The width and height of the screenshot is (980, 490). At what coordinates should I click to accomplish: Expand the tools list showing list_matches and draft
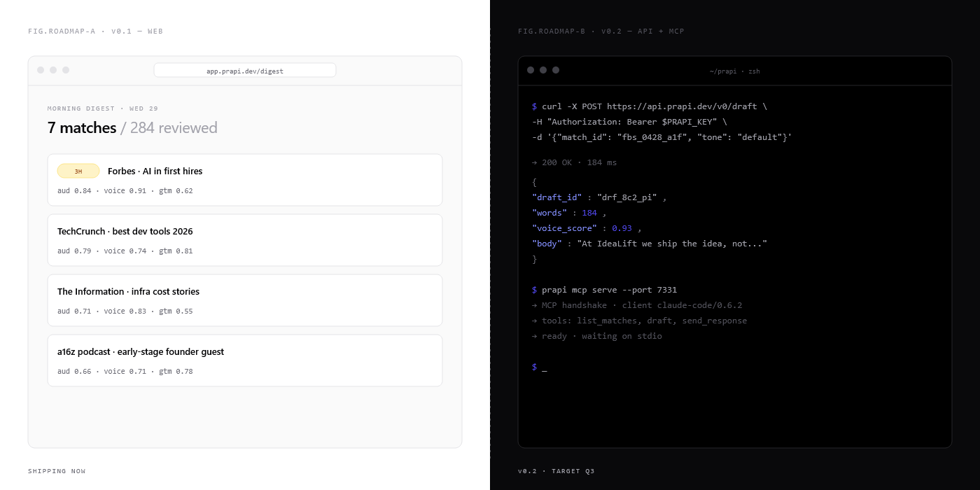point(643,320)
